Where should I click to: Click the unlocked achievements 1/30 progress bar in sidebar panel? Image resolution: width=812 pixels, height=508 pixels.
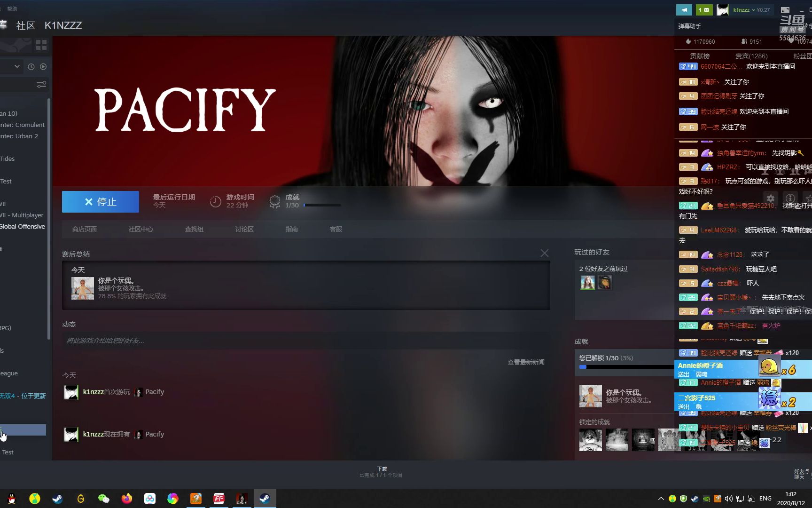(x=626, y=366)
